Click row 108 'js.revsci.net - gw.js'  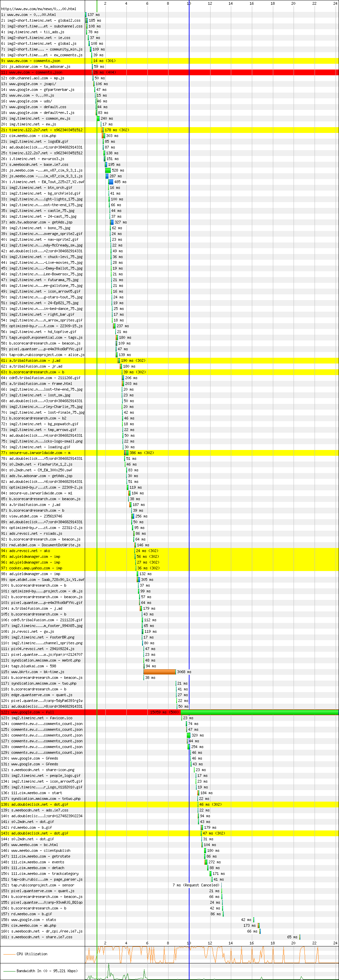(169, 631)
